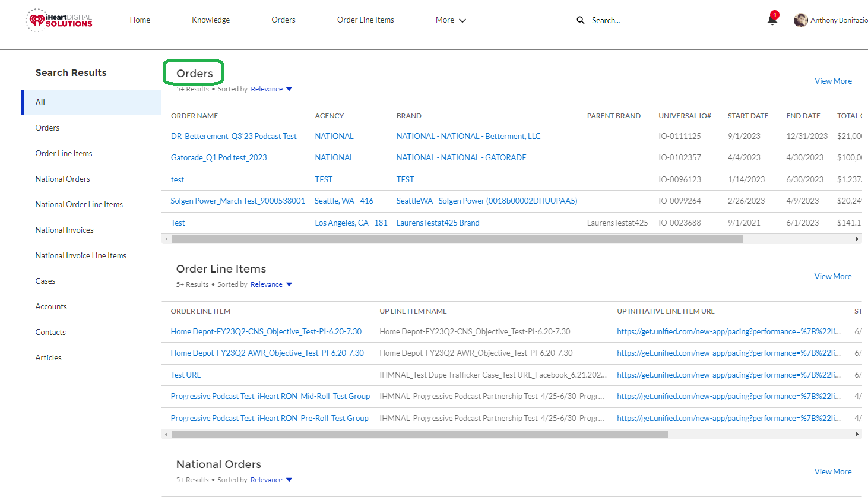Viewport: 868px width, 500px height.
Task: Open Orders section Relevance sort dropdown
Action: point(271,89)
